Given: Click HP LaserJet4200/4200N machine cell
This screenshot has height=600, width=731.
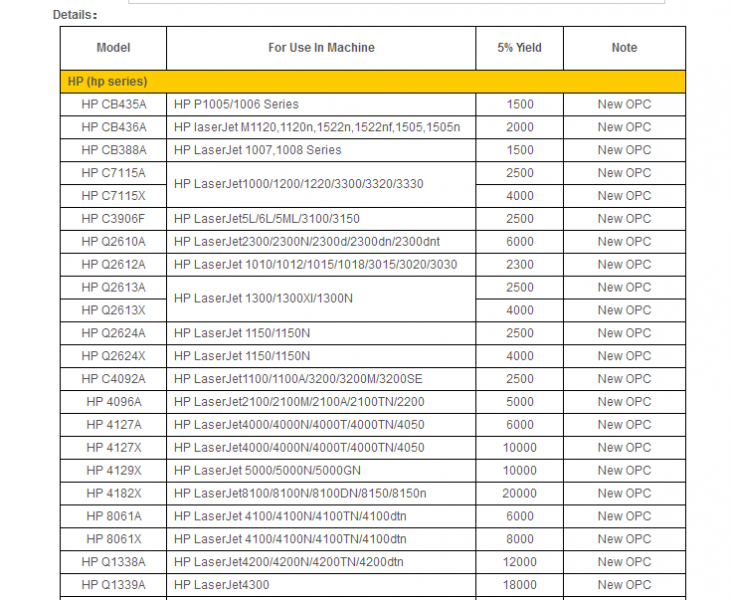Looking at the screenshot, I should tap(321, 561).
